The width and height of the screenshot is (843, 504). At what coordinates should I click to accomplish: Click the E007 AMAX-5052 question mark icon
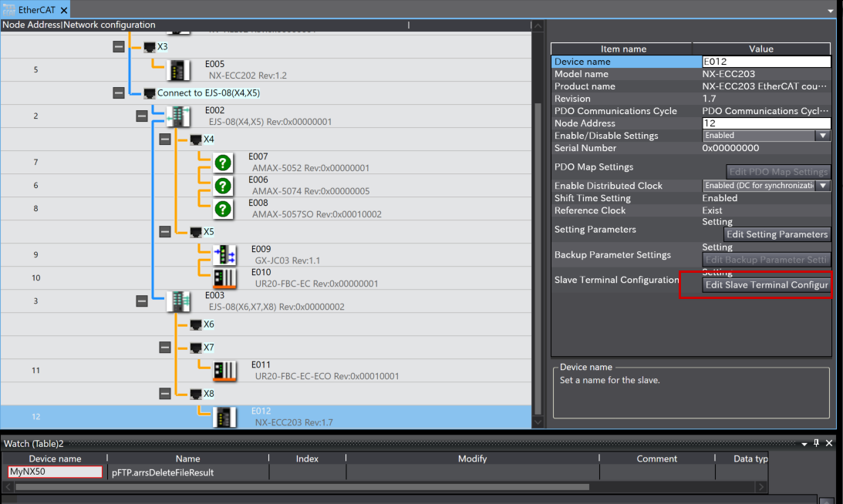coord(223,163)
